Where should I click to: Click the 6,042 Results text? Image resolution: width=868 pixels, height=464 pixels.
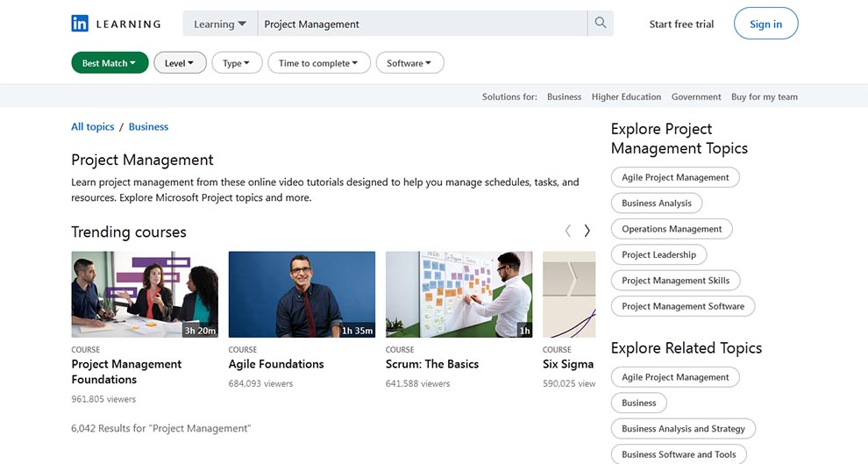coord(161,428)
